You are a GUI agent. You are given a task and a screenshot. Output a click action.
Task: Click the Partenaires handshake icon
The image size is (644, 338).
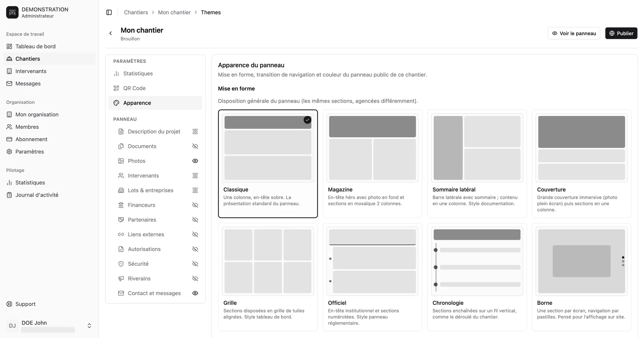tap(121, 220)
